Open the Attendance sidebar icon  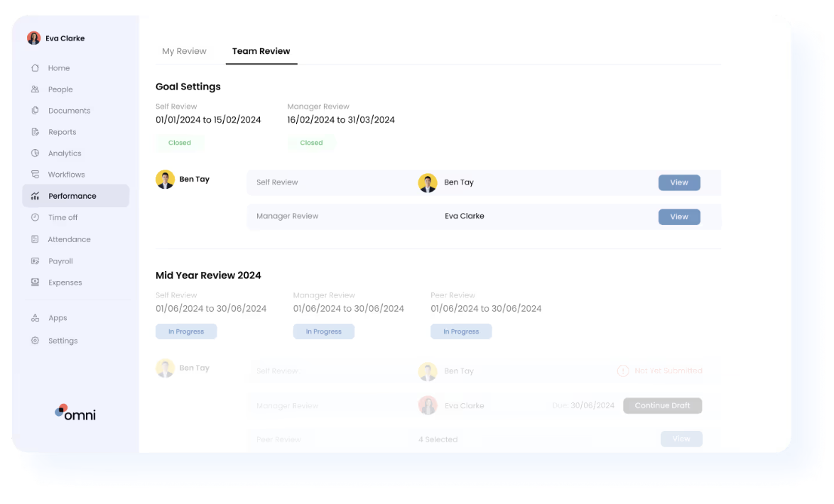tap(35, 240)
